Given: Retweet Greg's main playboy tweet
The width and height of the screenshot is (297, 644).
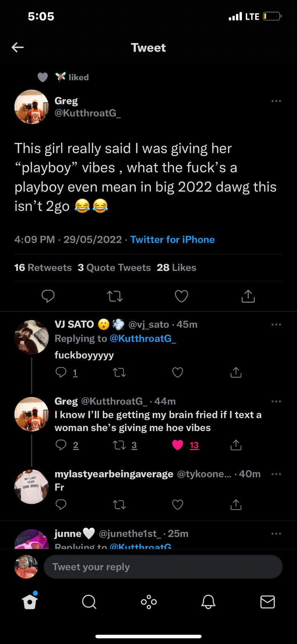Looking at the screenshot, I should 115,297.
